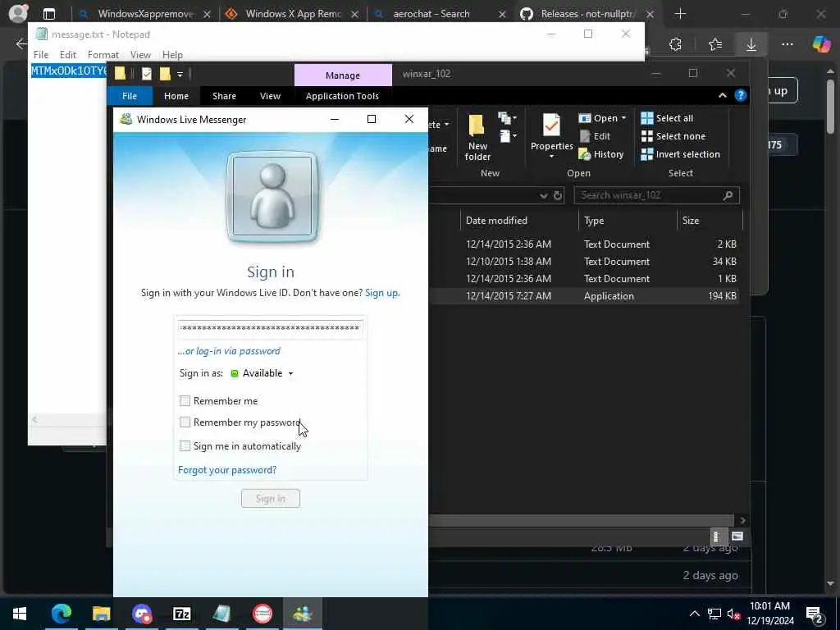The height and width of the screenshot is (630, 840).
Task: Switch Explorer to details view icon
Action: coord(717,536)
